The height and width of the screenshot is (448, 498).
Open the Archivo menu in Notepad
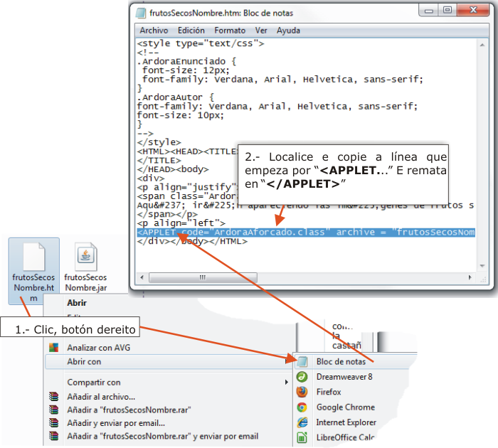(154, 31)
